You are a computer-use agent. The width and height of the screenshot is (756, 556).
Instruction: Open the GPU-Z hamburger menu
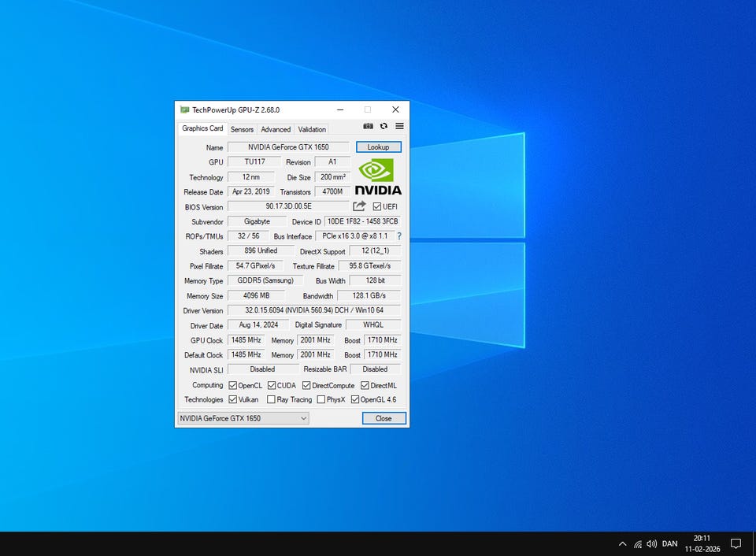399,126
